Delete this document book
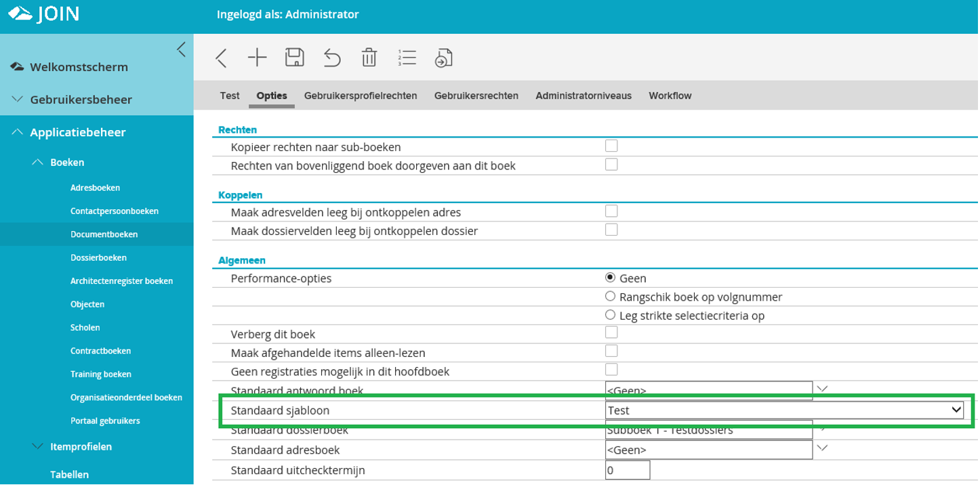Viewport: 980px width, 485px height. pyautogui.click(x=369, y=58)
